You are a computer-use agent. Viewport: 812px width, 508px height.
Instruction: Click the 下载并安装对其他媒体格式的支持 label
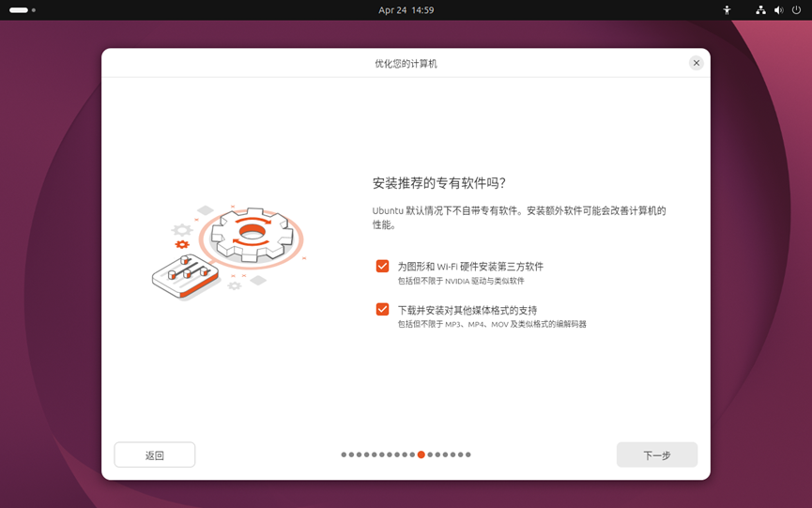coord(467,310)
